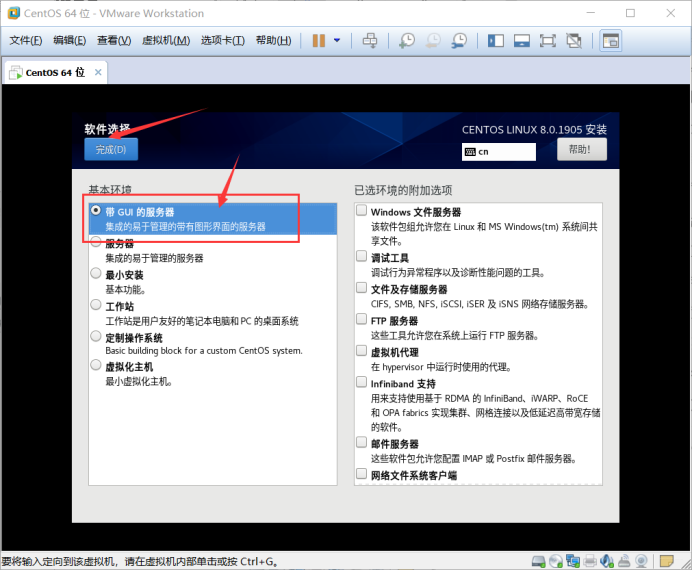The width and height of the screenshot is (692, 570).
Task: Check the 文件及存储服务器 add-on
Action: click(361, 288)
